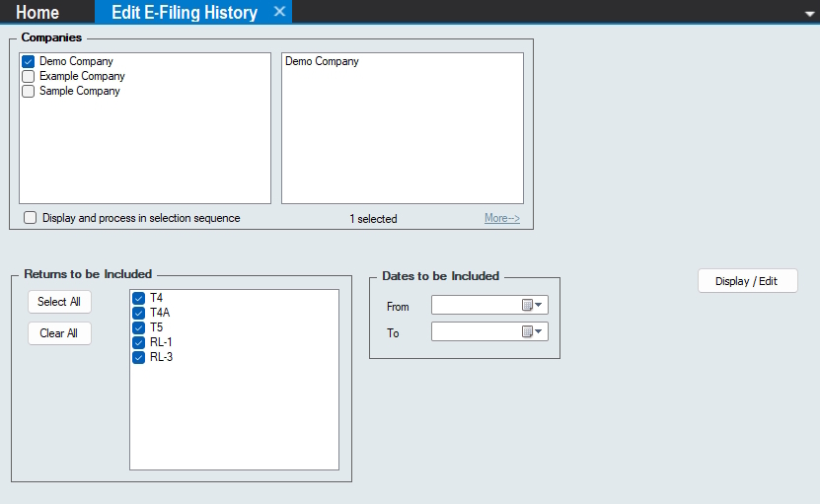Image resolution: width=820 pixels, height=504 pixels.
Task: Close the Edit E-Filing History tab
Action: tap(279, 12)
